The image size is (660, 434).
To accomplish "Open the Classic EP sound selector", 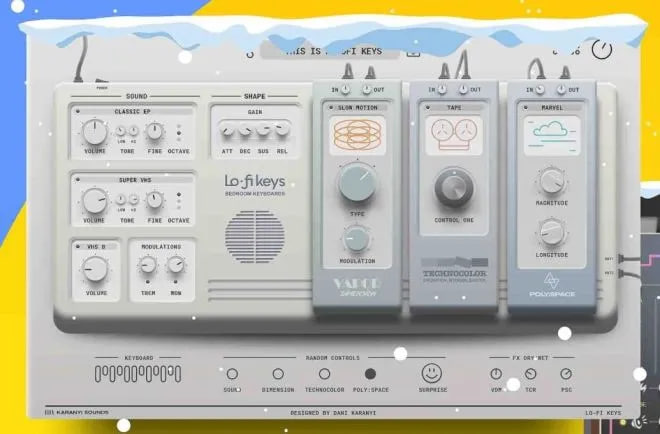I will tap(133, 112).
